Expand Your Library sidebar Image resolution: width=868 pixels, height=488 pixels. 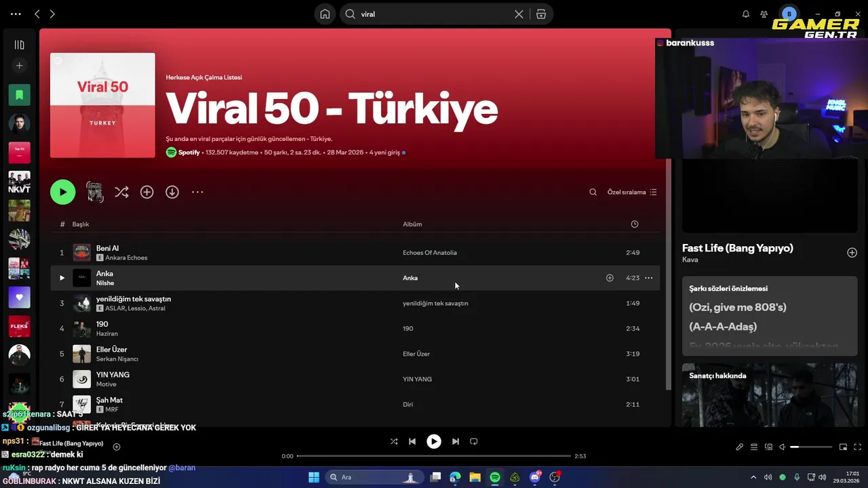[19, 45]
